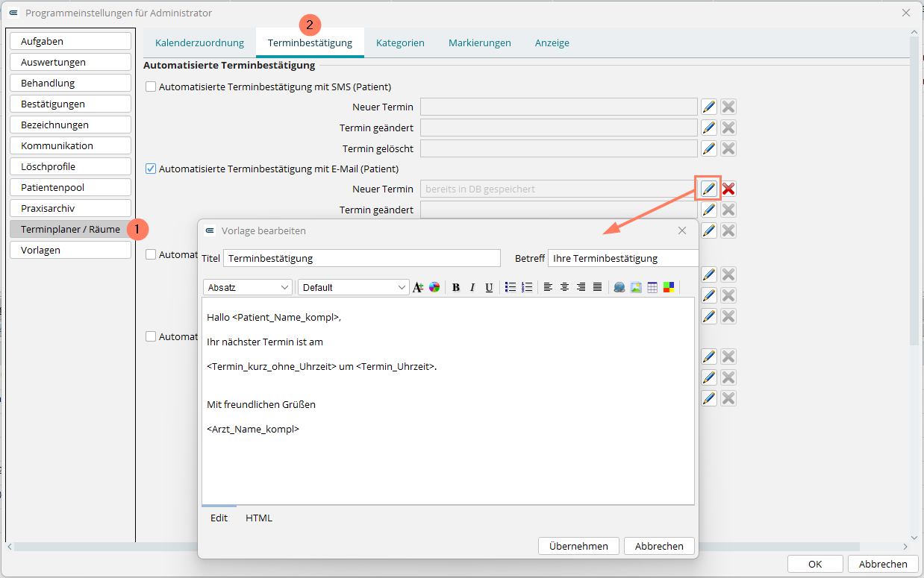Screen dimensions: 924x578
Task: Center the paragraph text
Action: click(x=564, y=287)
